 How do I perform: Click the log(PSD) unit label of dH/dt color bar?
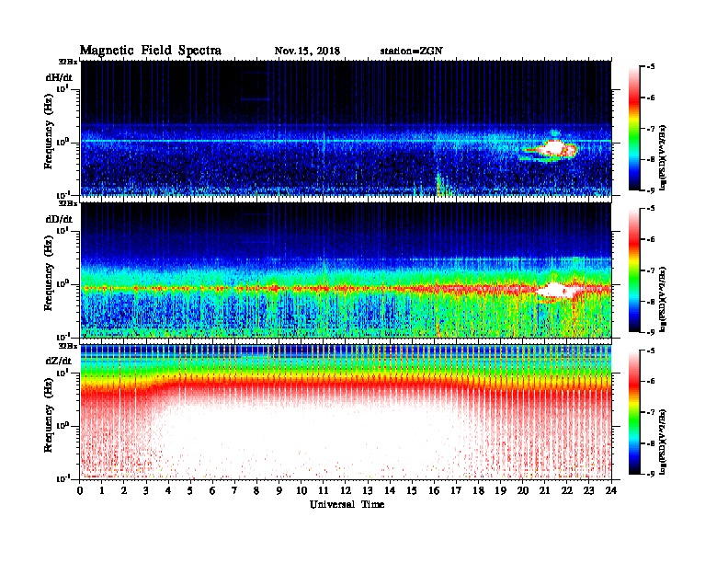pos(664,157)
